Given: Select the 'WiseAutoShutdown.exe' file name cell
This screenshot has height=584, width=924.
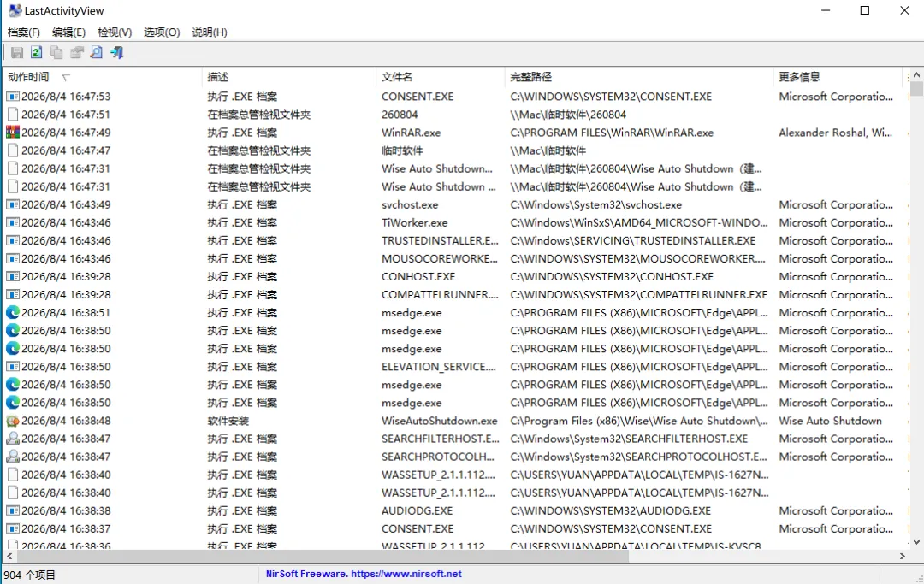Looking at the screenshot, I should pyautogui.click(x=439, y=421).
